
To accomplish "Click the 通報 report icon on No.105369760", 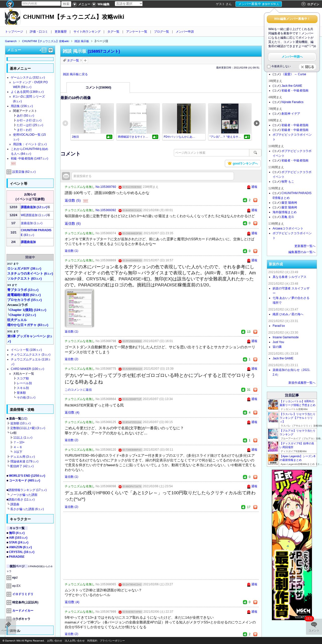I will click(x=249, y=187).
